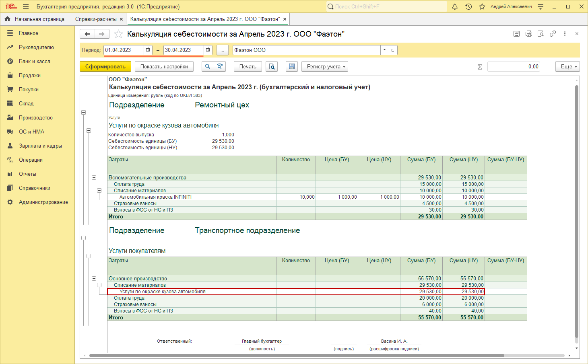Open Отчеты section
588x364 pixels.
click(x=27, y=174)
